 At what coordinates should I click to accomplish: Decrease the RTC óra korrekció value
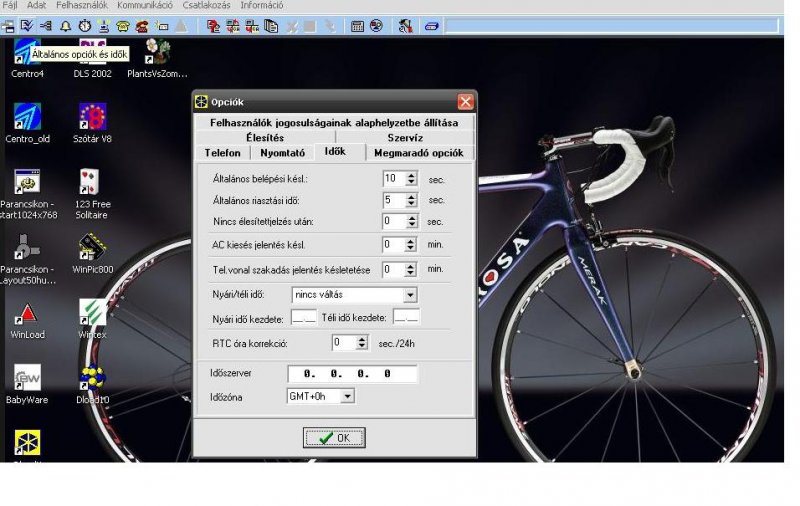click(x=362, y=346)
